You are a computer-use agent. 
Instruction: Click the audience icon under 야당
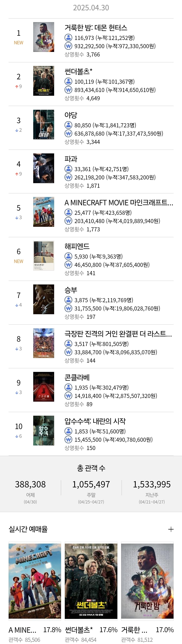(68, 125)
